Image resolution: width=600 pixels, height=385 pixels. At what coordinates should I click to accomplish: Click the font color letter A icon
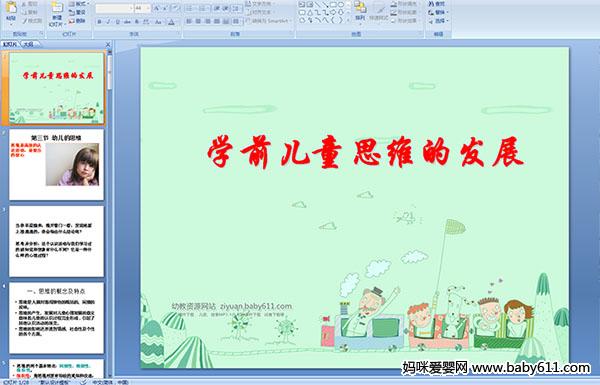171,22
